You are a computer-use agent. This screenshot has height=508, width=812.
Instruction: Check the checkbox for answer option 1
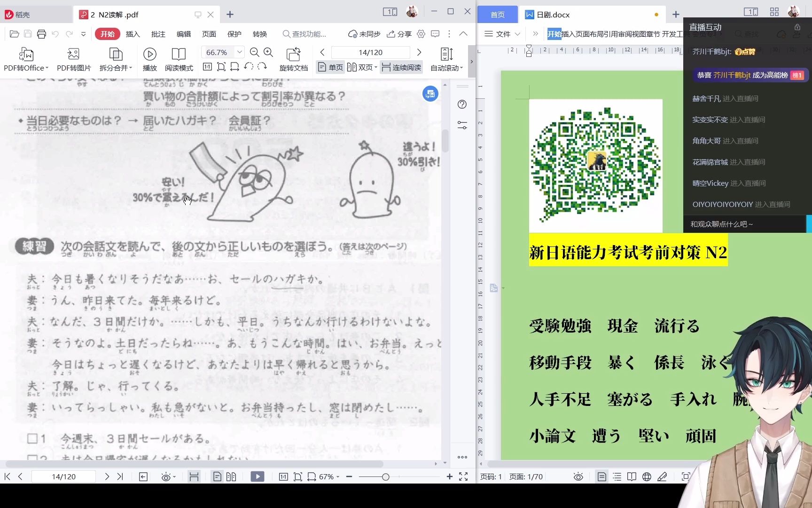[x=32, y=438]
